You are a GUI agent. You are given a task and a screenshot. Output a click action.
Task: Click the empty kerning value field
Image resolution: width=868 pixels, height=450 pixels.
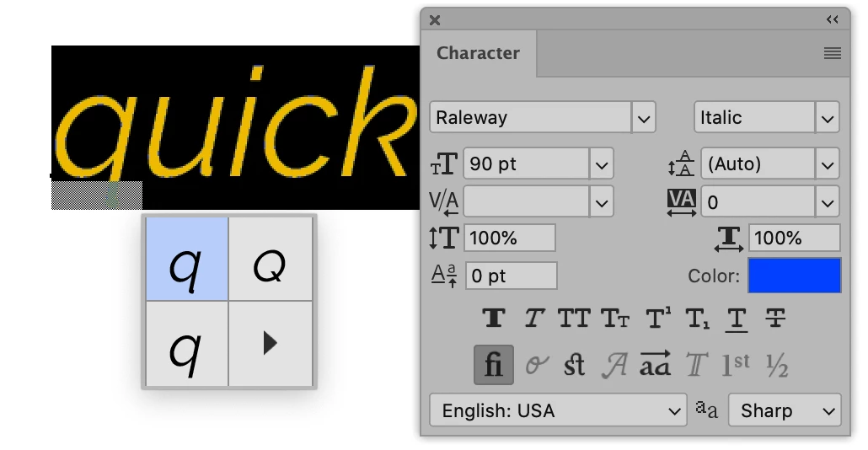coord(527,202)
